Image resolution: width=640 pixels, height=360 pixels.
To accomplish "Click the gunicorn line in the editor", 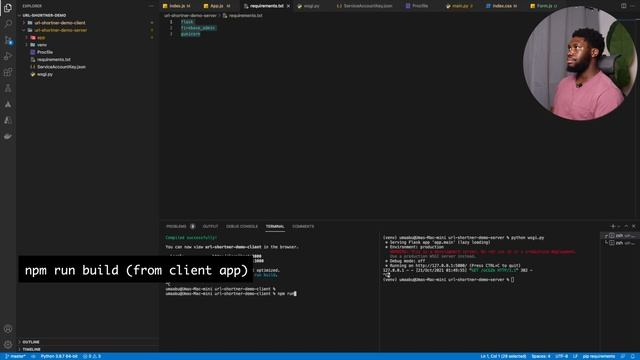I will point(191,34).
